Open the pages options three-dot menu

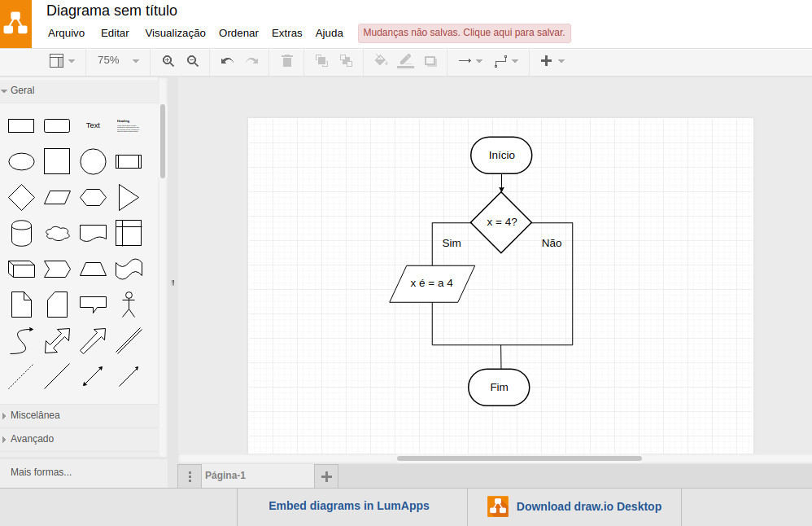[190, 476]
